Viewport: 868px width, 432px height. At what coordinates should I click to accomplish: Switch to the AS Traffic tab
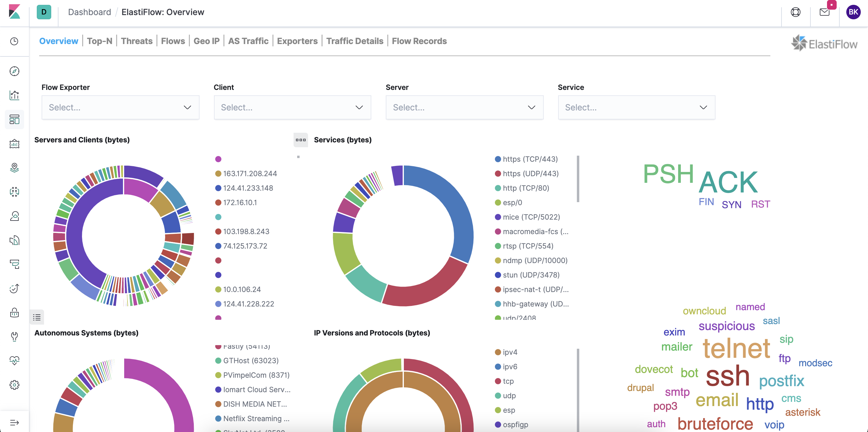click(x=248, y=41)
